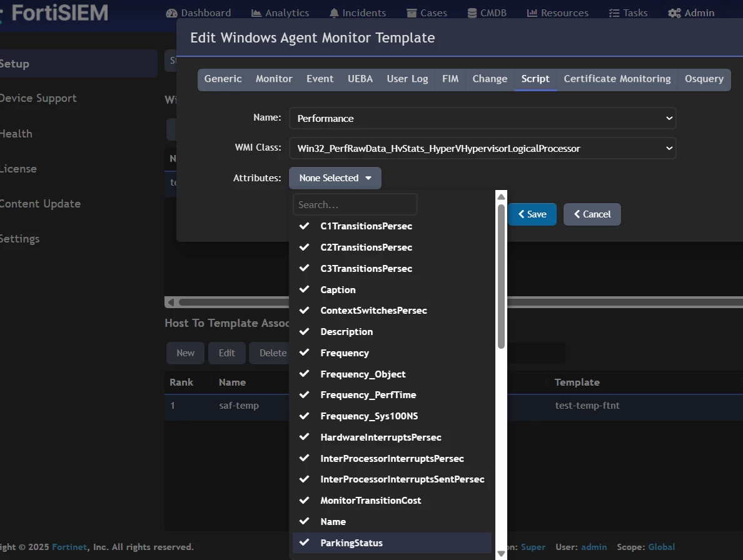Switch to the UEBA tab
Image resolution: width=743 pixels, height=560 pixels.
pos(360,79)
